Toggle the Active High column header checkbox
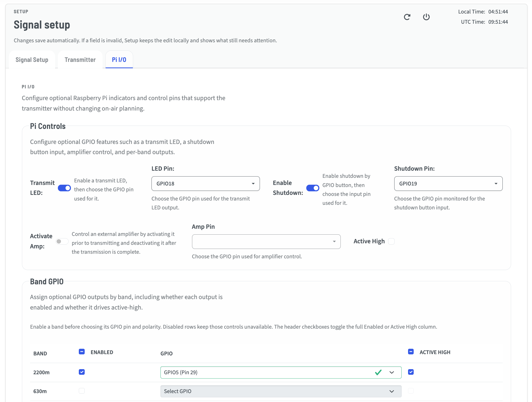Viewport: 532px width, 402px height. (411, 352)
